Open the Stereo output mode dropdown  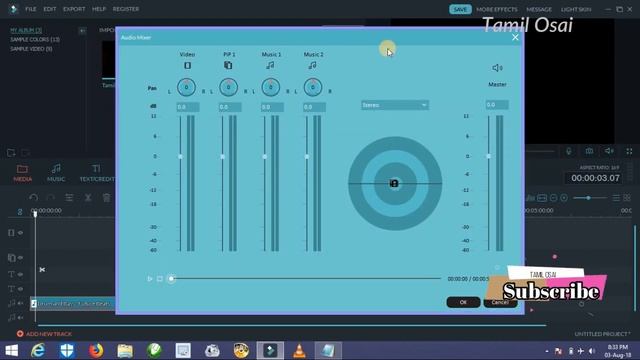[x=395, y=105]
